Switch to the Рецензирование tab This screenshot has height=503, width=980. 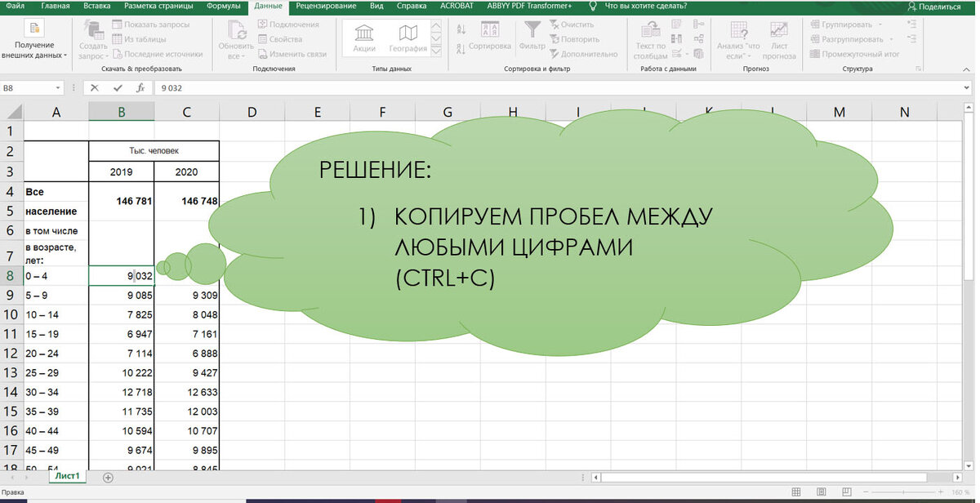point(327,6)
